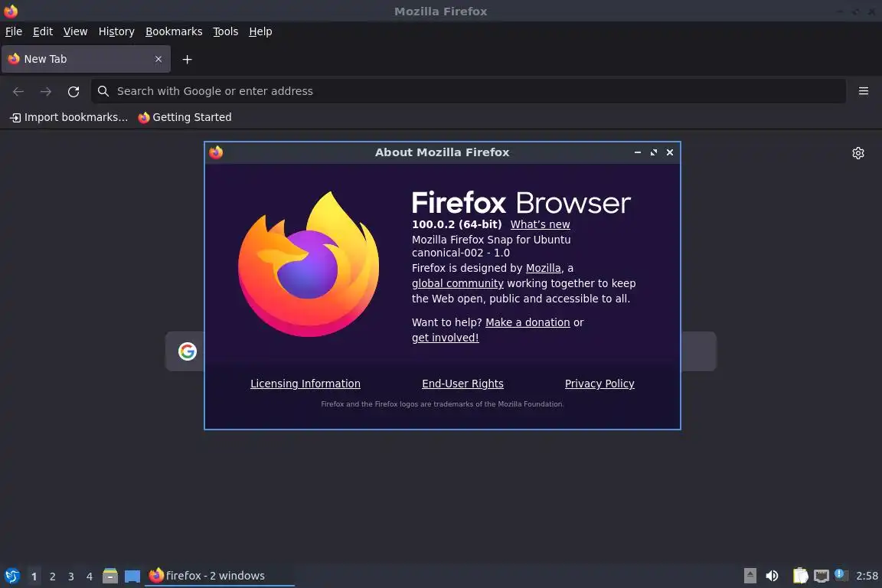Click the magnifier icon in address bar

pos(103,91)
